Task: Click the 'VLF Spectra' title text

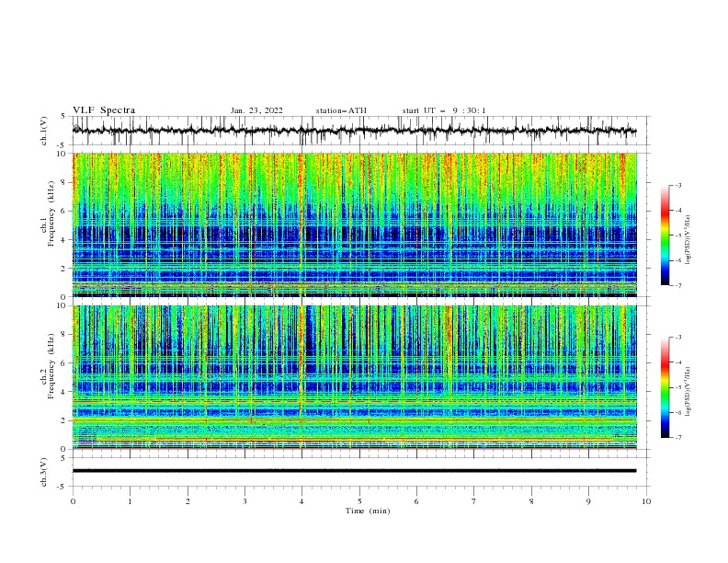Action: (x=104, y=110)
